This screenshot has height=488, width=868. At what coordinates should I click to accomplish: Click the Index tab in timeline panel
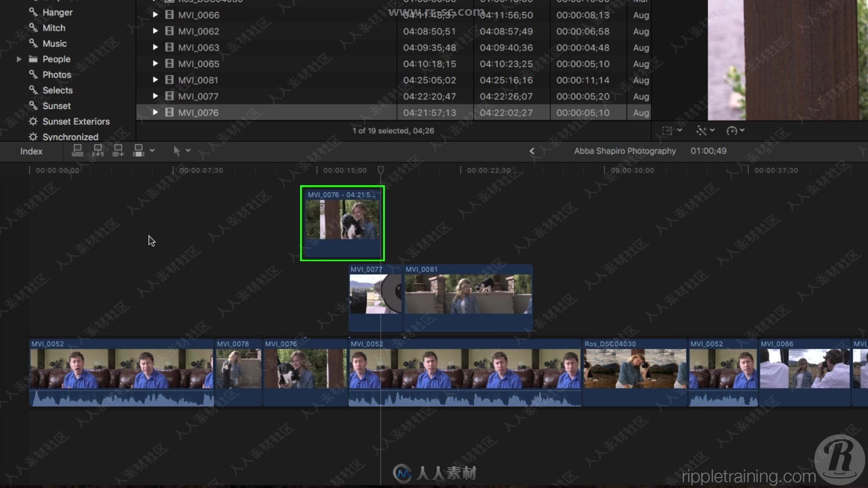(32, 151)
